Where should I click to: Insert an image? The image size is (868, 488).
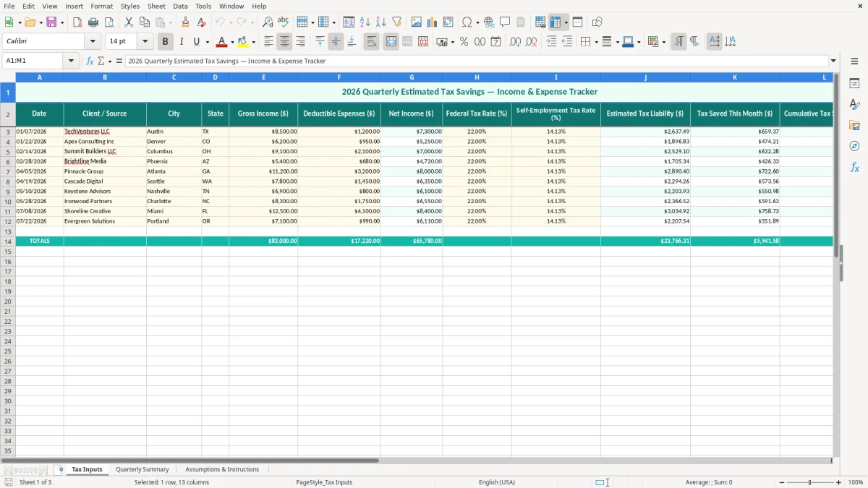pos(417,22)
